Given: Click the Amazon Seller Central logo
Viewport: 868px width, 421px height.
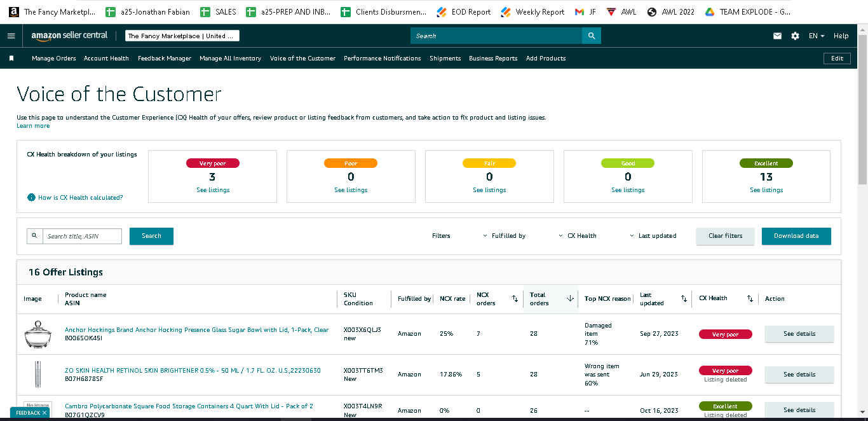Looking at the screenshot, I should click(x=69, y=36).
